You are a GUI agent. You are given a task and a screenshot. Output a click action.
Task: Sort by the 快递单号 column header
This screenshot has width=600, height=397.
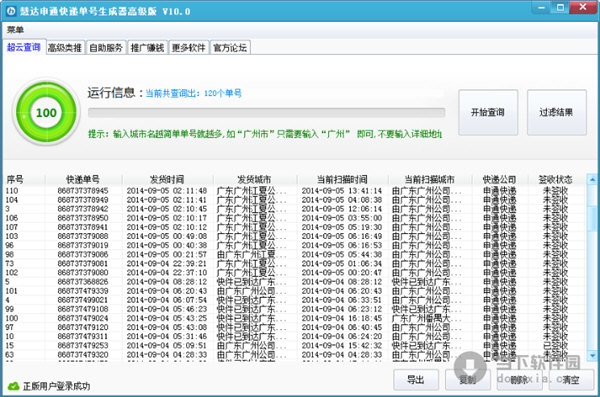(83, 179)
